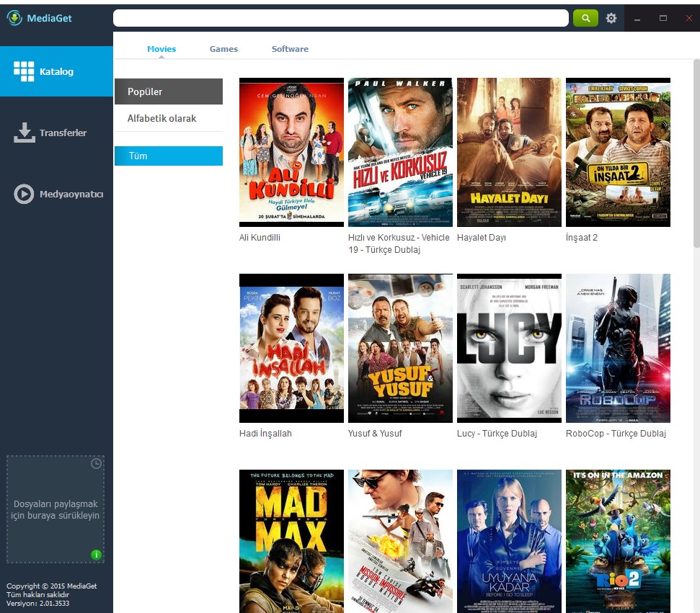Click the Katalog grid icon
700x613 pixels.
click(24, 71)
